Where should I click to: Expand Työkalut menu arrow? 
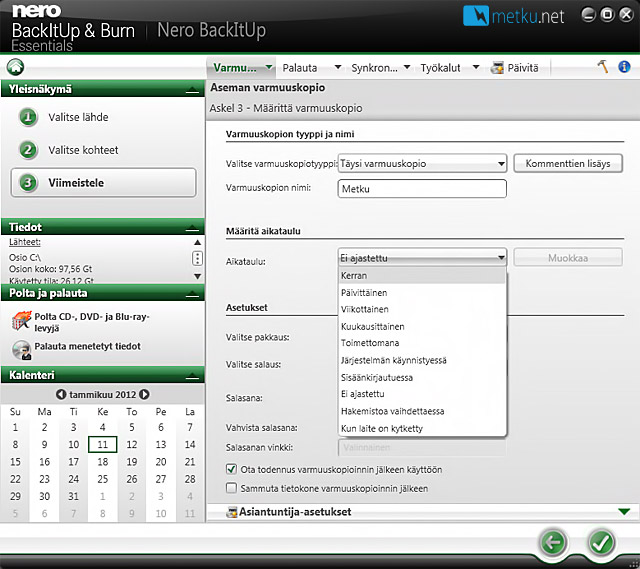(x=476, y=67)
